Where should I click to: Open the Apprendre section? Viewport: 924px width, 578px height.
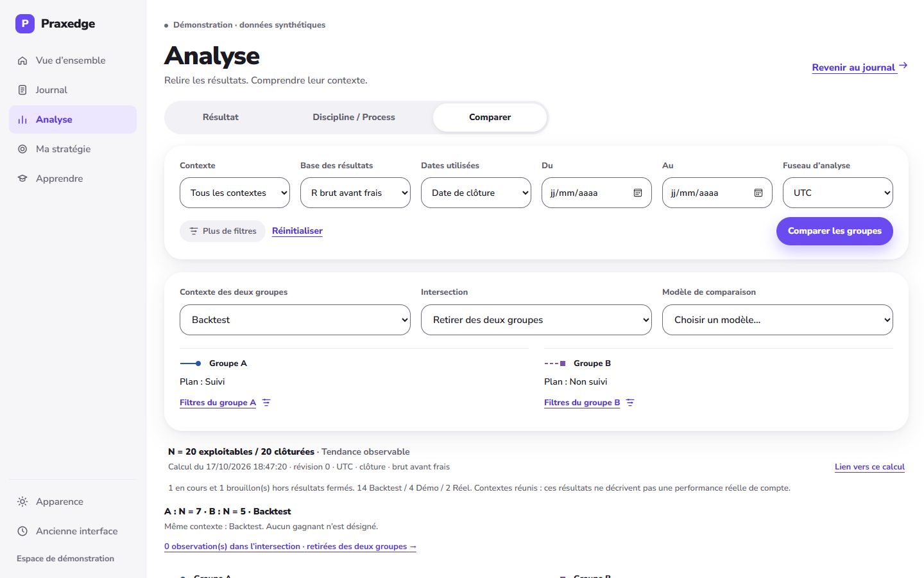point(73,179)
